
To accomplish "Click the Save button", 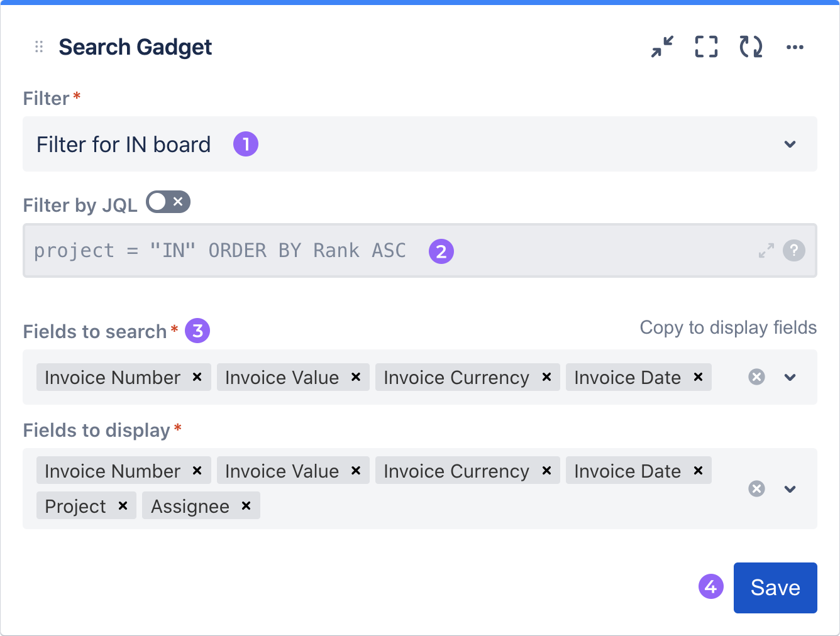I will pos(775,588).
